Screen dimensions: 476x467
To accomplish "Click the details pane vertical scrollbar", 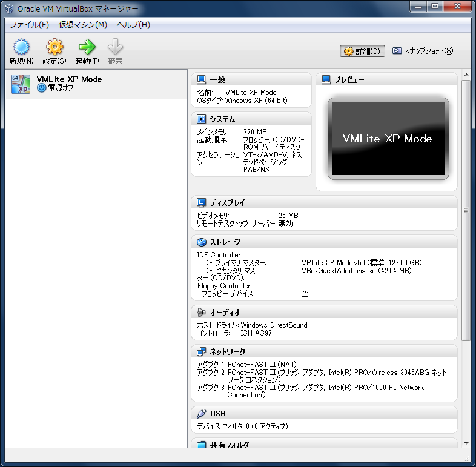I will pos(466,209).
